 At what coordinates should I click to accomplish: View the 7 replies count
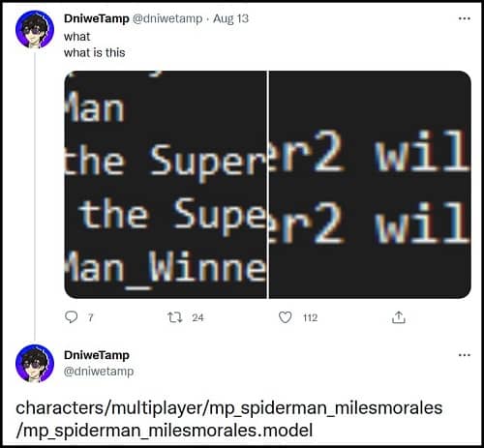pyautogui.click(x=91, y=318)
